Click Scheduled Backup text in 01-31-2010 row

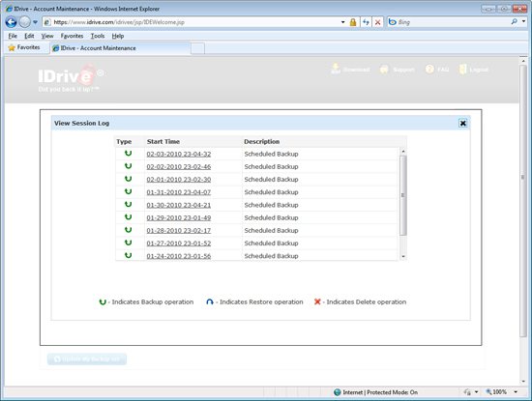pyautogui.click(x=271, y=192)
